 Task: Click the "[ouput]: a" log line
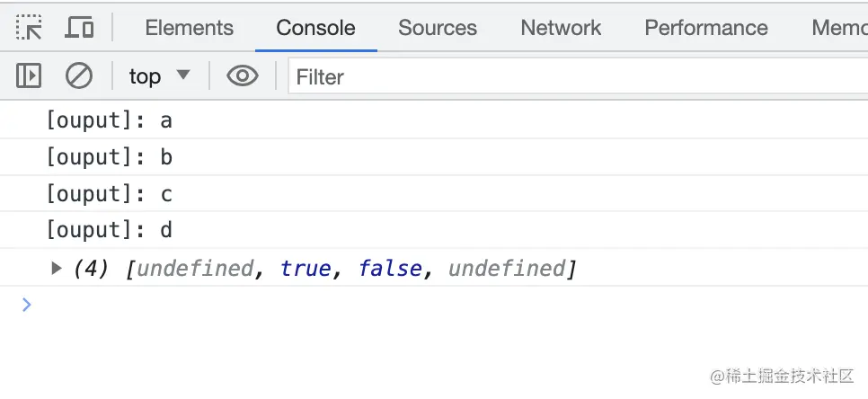pyautogui.click(x=109, y=120)
